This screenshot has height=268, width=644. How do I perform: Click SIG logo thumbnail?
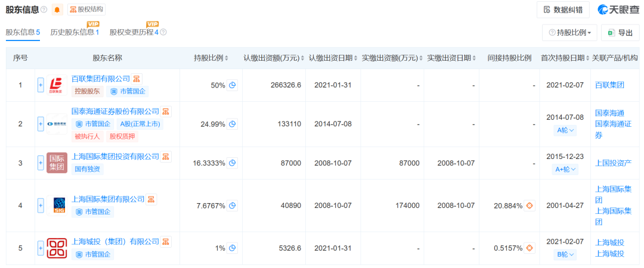click(x=57, y=205)
